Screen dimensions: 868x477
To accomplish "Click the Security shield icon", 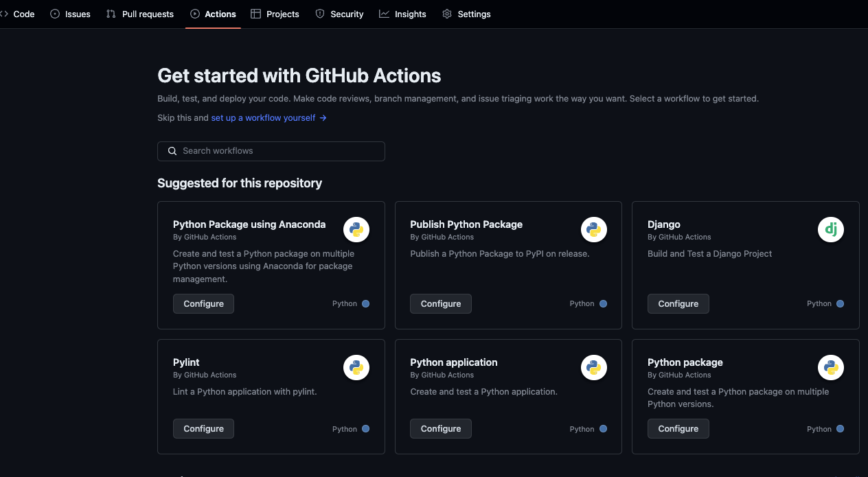I will [x=320, y=14].
